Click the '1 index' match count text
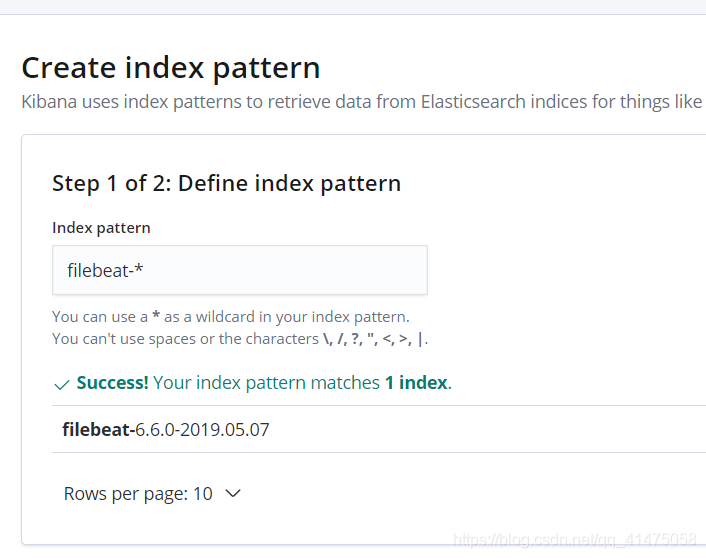The height and width of the screenshot is (558, 706). pos(416,383)
